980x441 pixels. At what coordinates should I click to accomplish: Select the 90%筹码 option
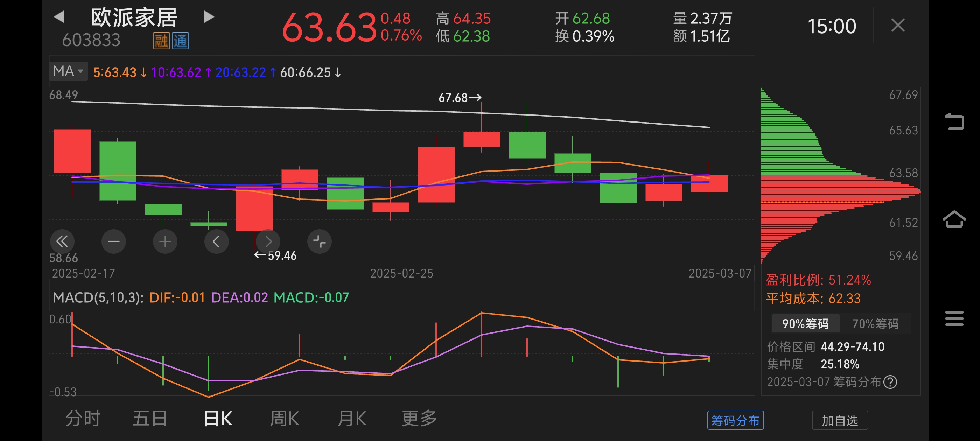(805, 324)
